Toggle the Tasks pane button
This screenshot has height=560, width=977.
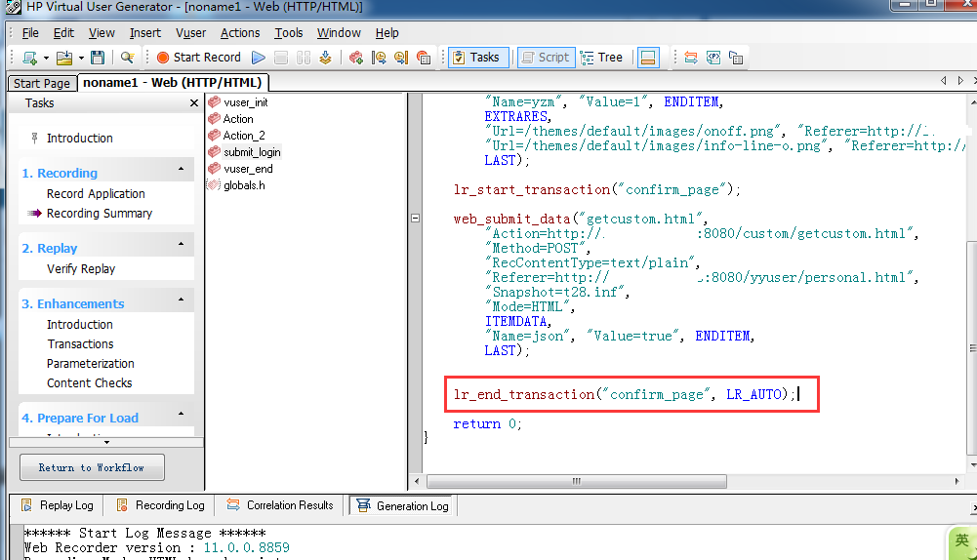[x=475, y=58]
